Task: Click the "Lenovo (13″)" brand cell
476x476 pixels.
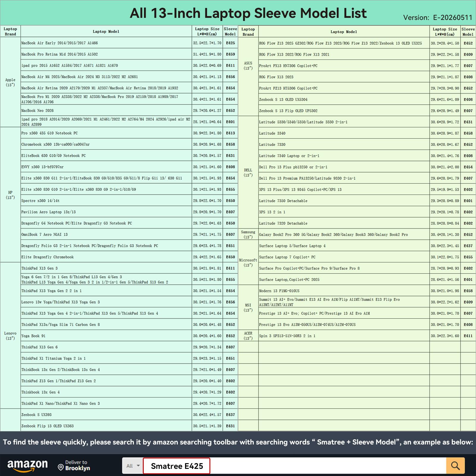Action: [x=10, y=336]
